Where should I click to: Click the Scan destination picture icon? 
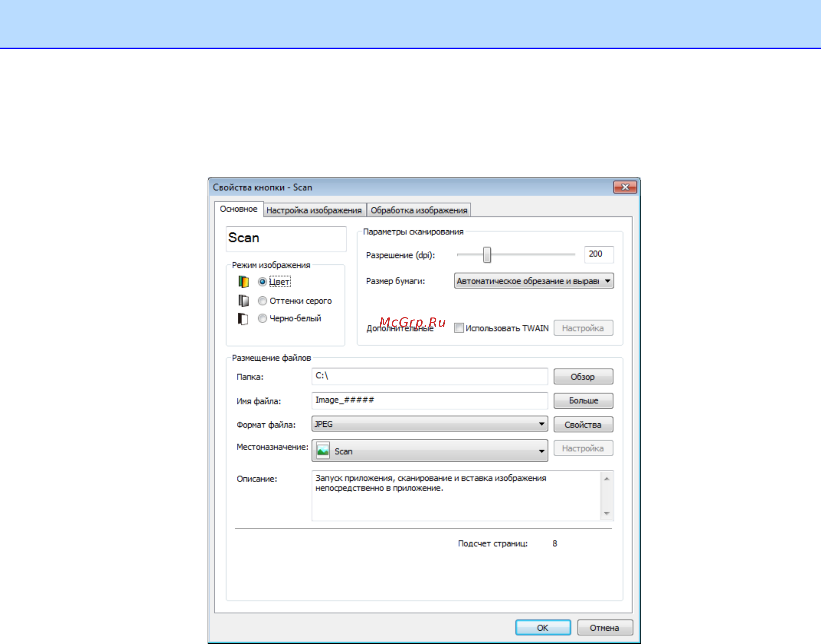tap(323, 451)
